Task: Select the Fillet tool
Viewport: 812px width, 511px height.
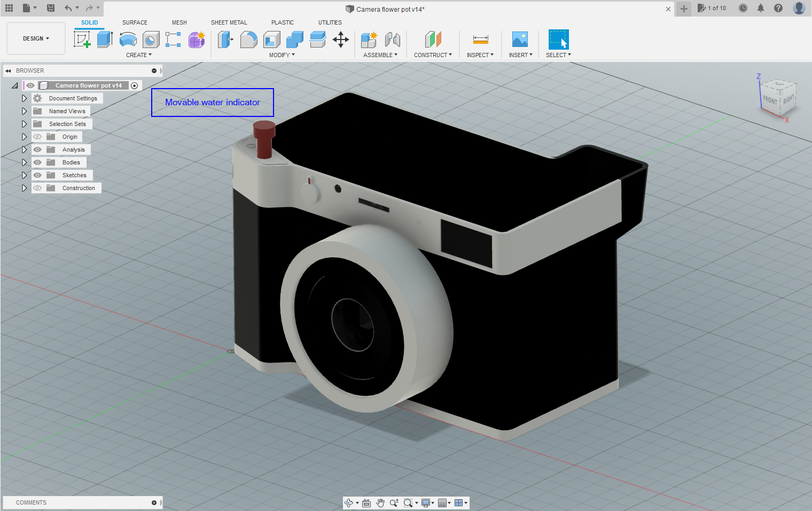Action: point(249,40)
